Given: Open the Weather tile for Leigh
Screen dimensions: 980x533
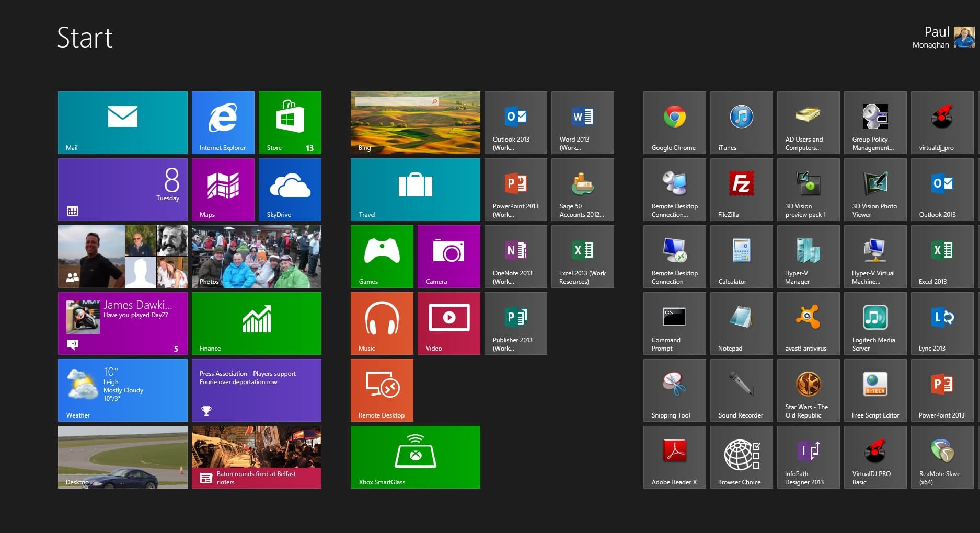Looking at the screenshot, I should point(122,390).
